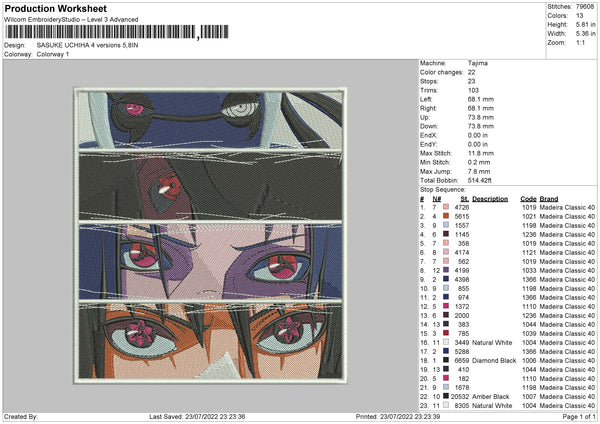Click 'Wilcom EmbroideryStudio – Level 3 Advanced' text
The height and width of the screenshot is (424, 600).
pyautogui.click(x=71, y=20)
